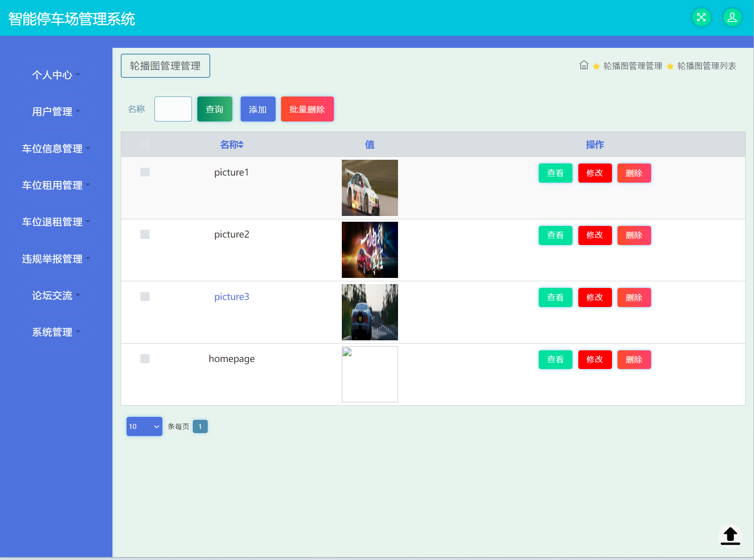The image size is (754, 560).
Task: Click 修改 for picture1 row
Action: click(595, 173)
